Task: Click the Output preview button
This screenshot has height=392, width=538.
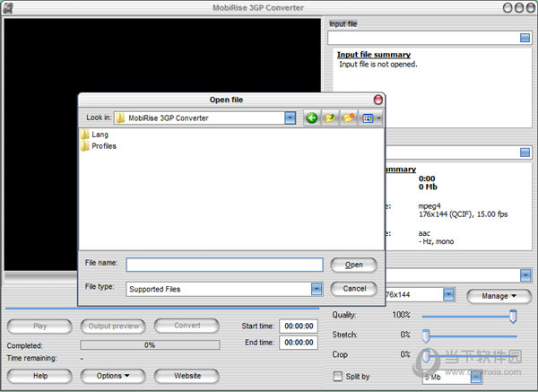Action: tap(113, 327)
